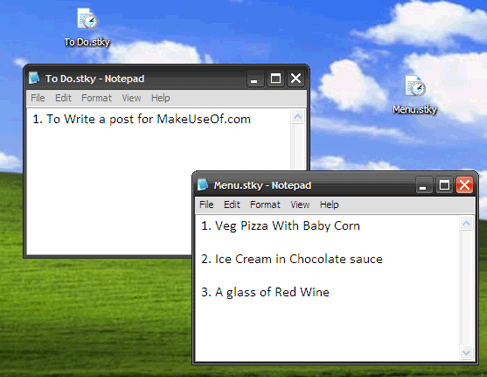Click the line '1. To Write a post for MakeUseOf.com'
The image size is (487, 377).
(141, 119)
